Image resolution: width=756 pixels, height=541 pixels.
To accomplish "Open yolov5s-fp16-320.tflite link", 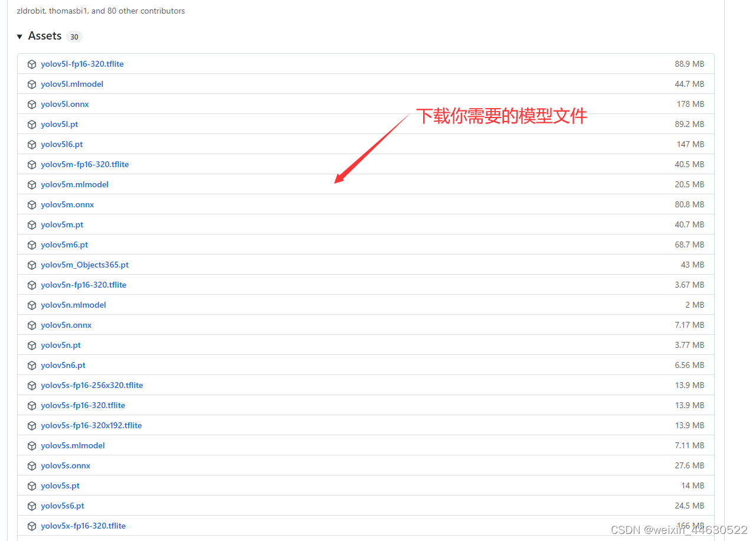I will [x=83, y=405].
